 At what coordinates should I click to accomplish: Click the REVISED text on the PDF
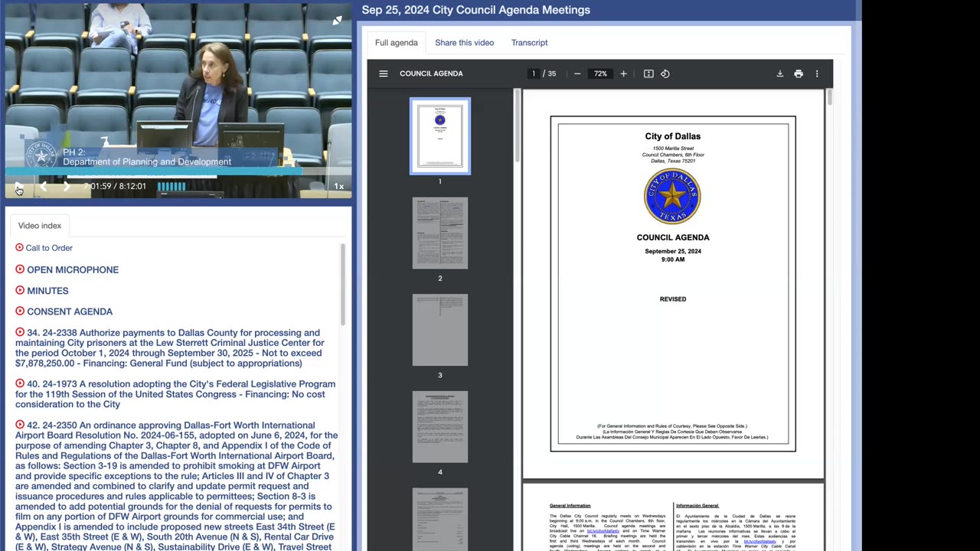pyautogui.click(x=673, y=299)
